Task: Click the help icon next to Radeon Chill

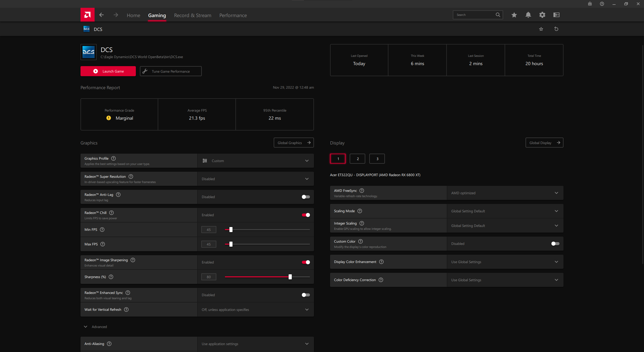Action: tap(111, 213)
